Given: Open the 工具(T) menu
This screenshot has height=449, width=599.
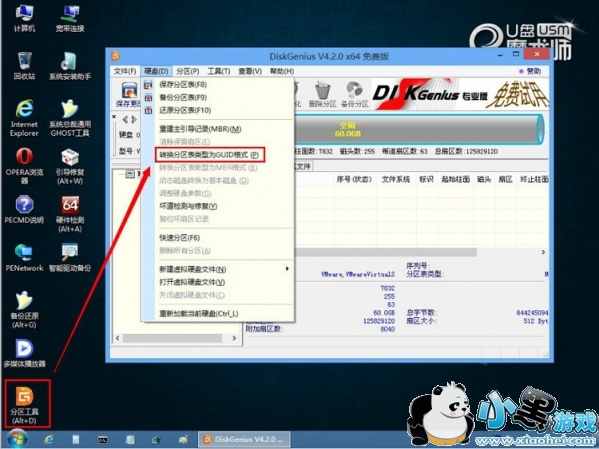Looking at the screenshot, I should tap(219, 71).
